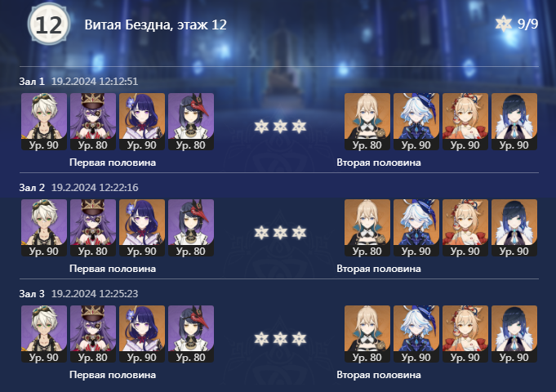Select Chevreuse portrait in Chamber 2 first half
The image size is (556, 392).
click(x=93, y=228)
